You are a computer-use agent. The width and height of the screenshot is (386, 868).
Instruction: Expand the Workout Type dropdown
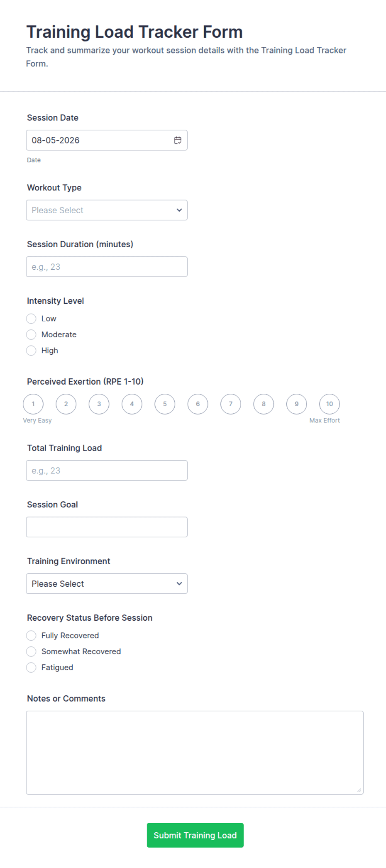tap(107, 210)
